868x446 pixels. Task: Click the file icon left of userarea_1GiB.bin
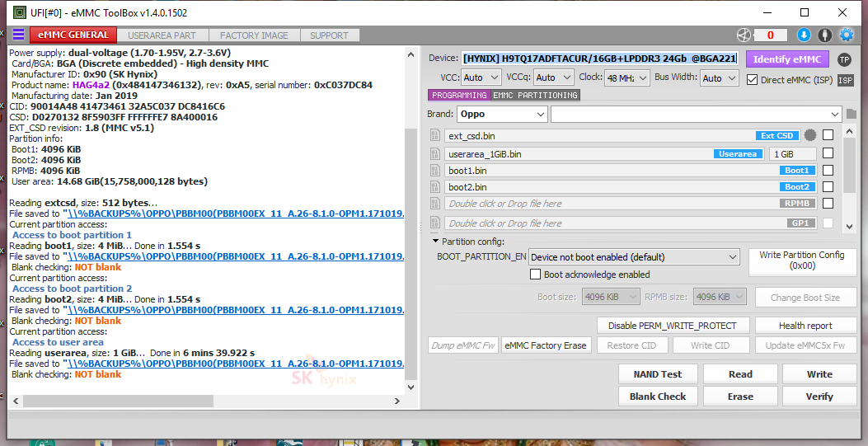point(435,154)
